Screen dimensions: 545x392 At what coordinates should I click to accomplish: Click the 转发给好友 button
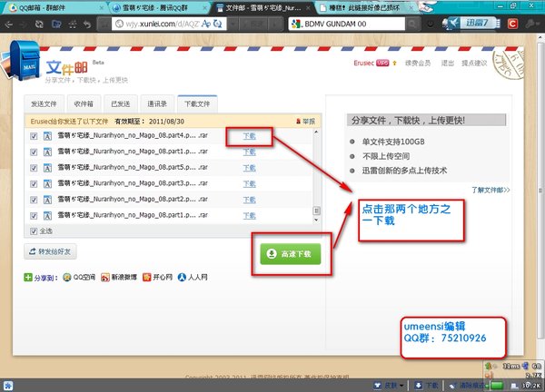pos(50,251)
